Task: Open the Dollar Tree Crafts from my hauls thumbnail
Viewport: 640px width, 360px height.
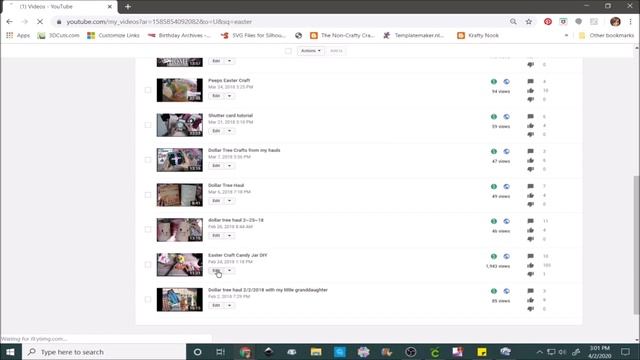Action: point(180,160)
